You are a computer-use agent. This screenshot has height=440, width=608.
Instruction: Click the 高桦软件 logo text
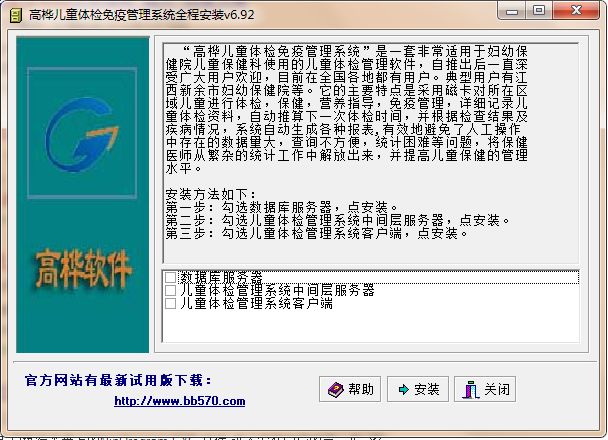coord(83,269)
